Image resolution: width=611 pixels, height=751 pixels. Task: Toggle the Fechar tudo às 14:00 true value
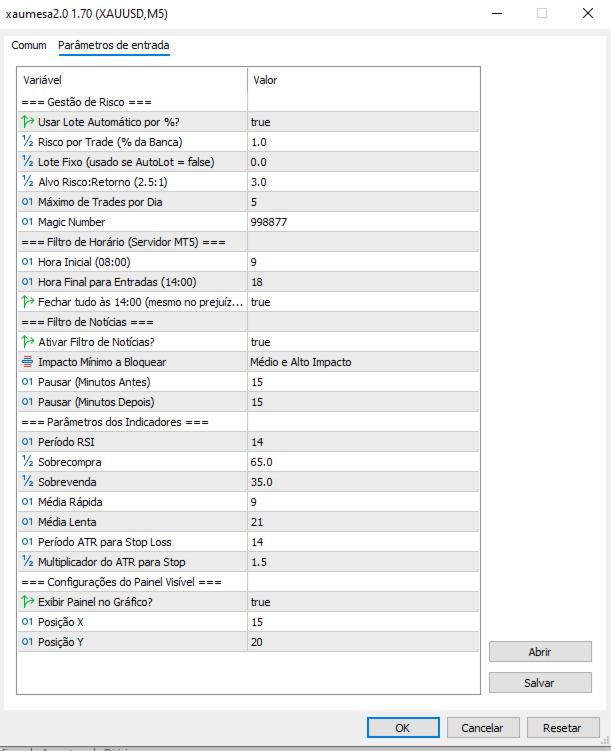(363, 302)
